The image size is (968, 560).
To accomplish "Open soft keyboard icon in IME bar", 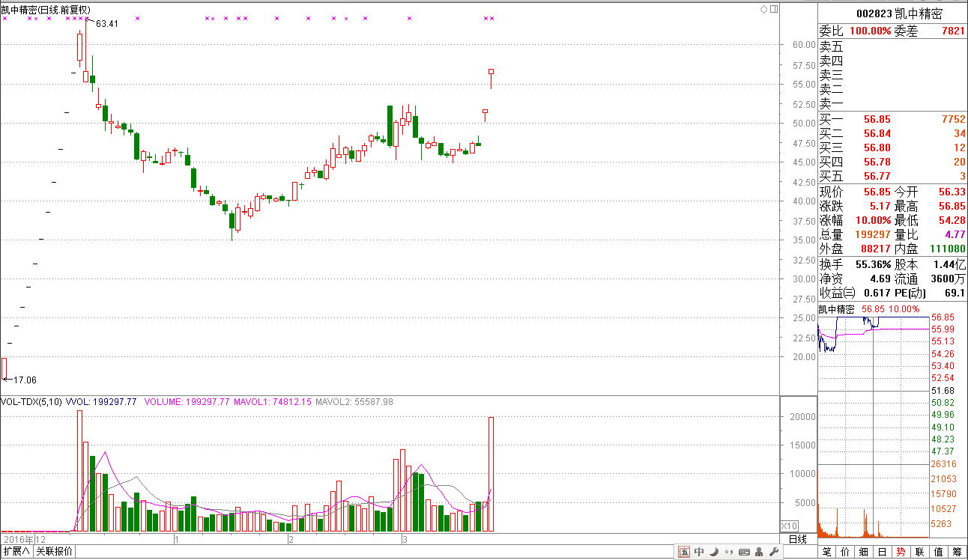I will pyautogui.click(x=742, y=553).
